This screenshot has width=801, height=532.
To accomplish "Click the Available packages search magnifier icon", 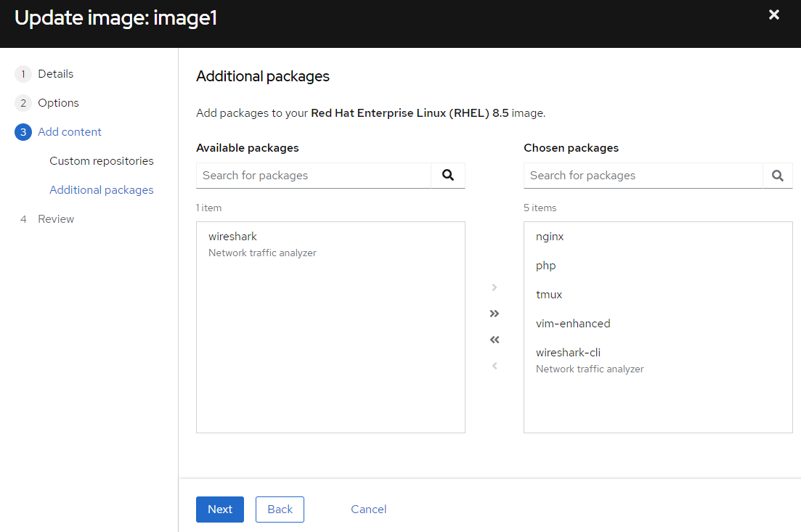I will point(448,176).
